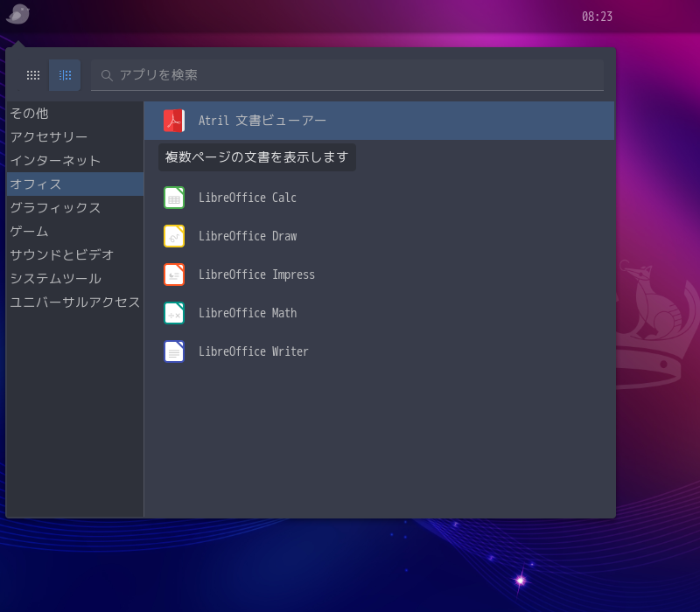Click the 08:23 panel clock
This screenshot has width=700, height=612.
(597, 17)
